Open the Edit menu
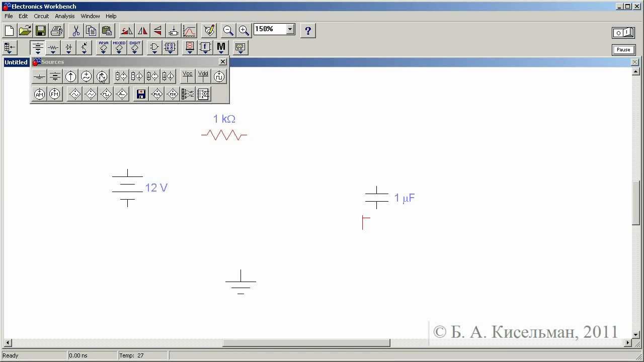Viewport: 644px width, 362px height. tap(23, 16)
